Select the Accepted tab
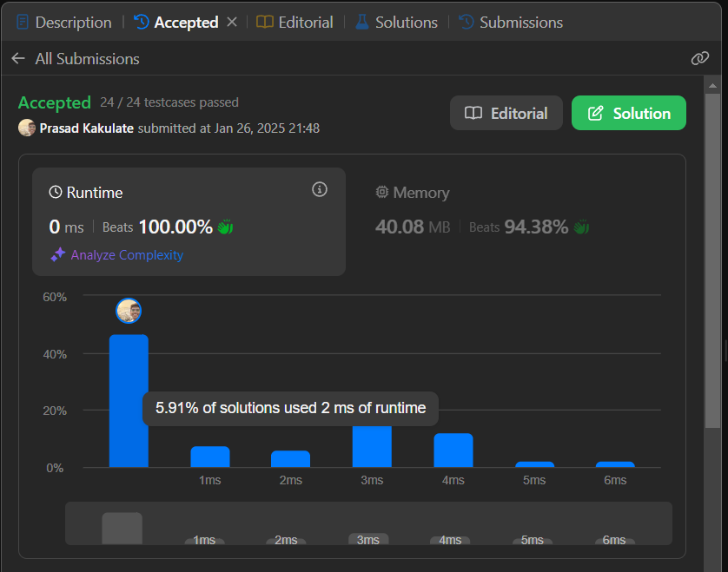 click(x=176, y=23)
